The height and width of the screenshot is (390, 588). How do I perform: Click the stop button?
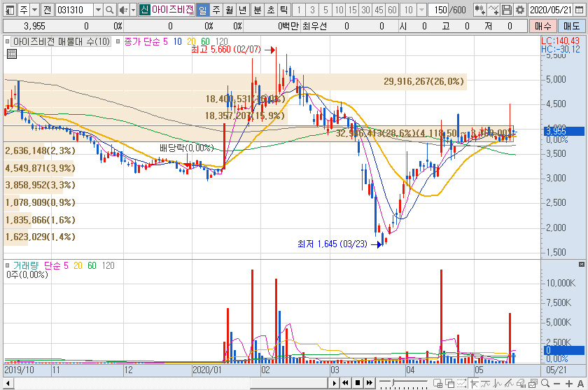coord(358,383)
